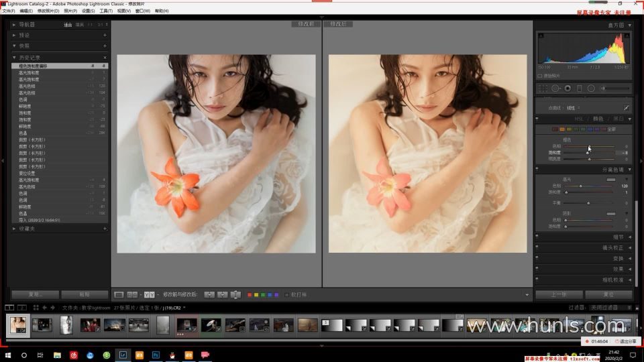
Task: Click the point curve edit icon
Action: (627, 108)
